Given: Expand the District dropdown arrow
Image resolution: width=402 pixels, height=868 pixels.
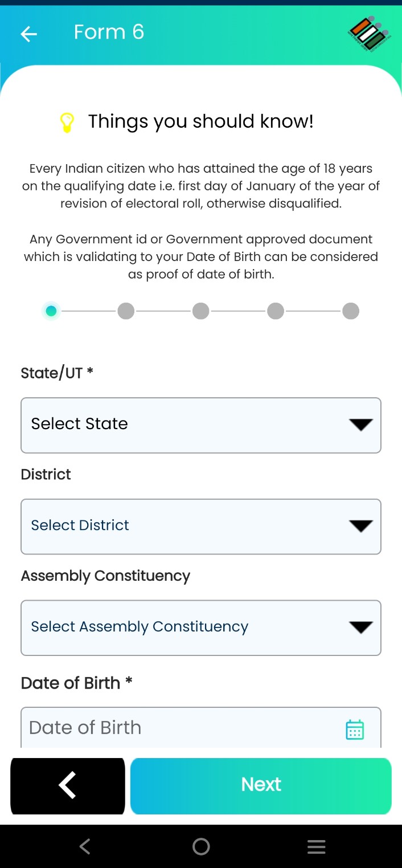Looking at the screenshot, I should click(x=360, y=526).
